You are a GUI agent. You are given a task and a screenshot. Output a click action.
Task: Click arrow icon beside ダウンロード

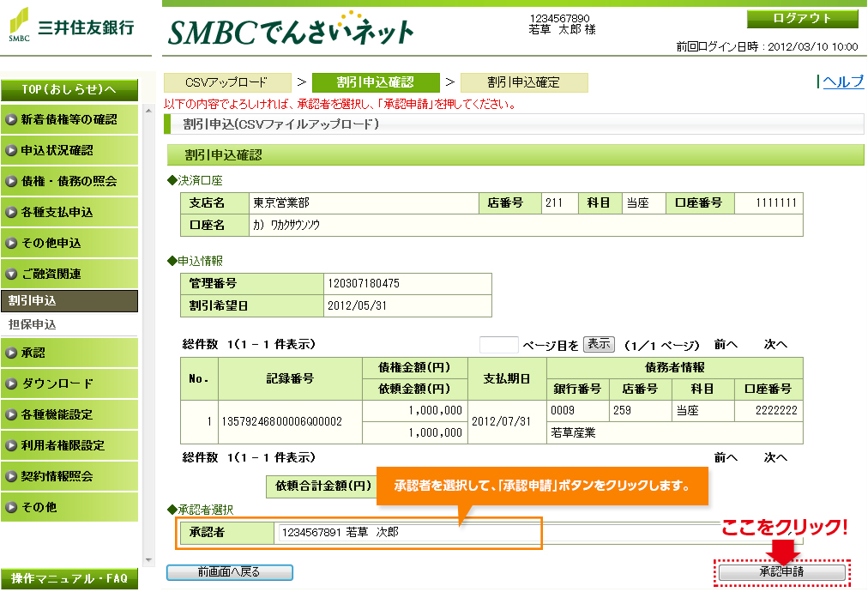point(11,384)
